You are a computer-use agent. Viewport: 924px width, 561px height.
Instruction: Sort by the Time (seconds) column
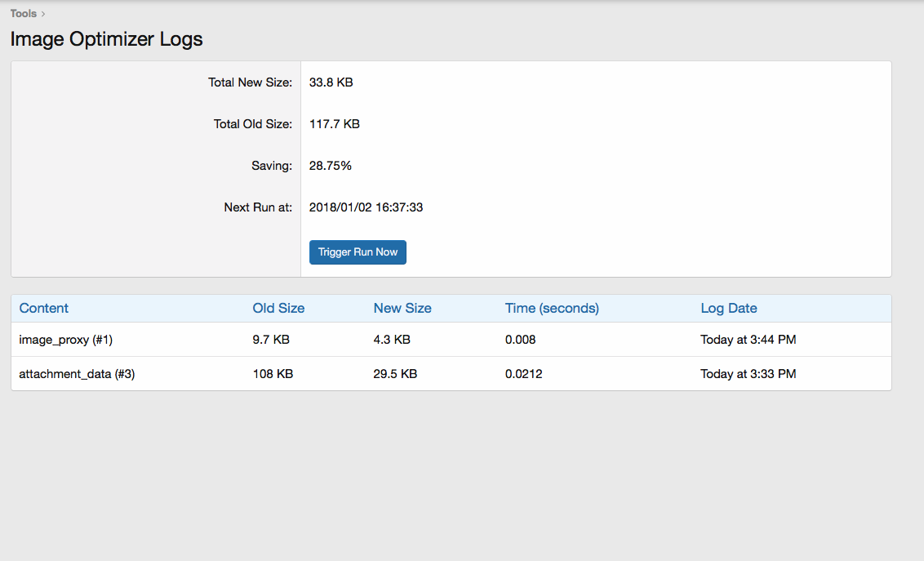click(x=552, y=308)
